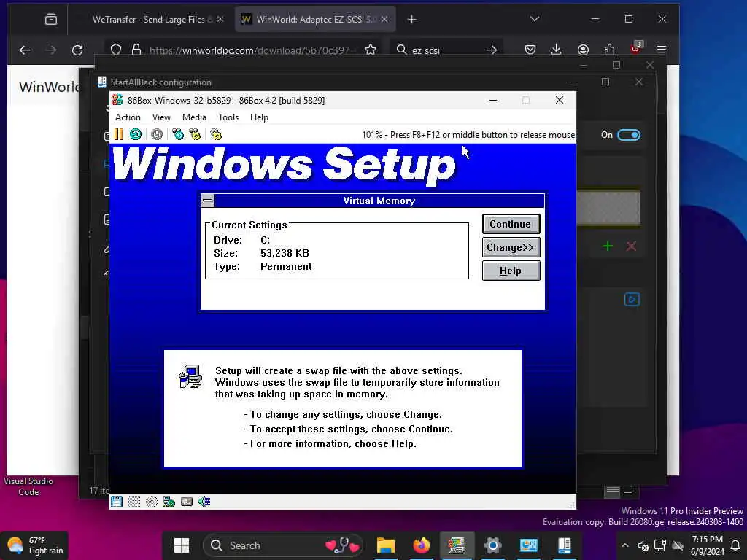Click uBlock extension icon with badge
This screenshot has height=560, width=747.
click(636, 47)
